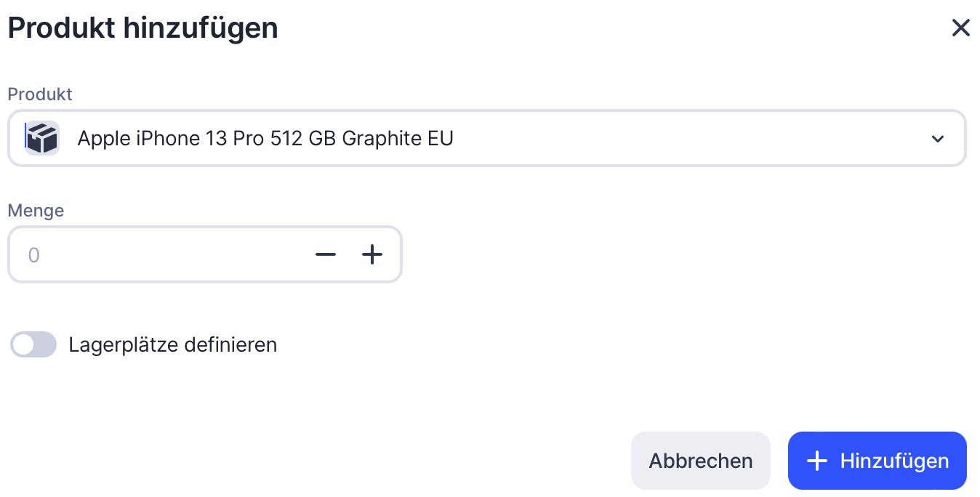Image resolution: width=980 pixels, height=497 pixels.
Task: Click the Lagerplätze definieren label text
Action: point(173,344)
